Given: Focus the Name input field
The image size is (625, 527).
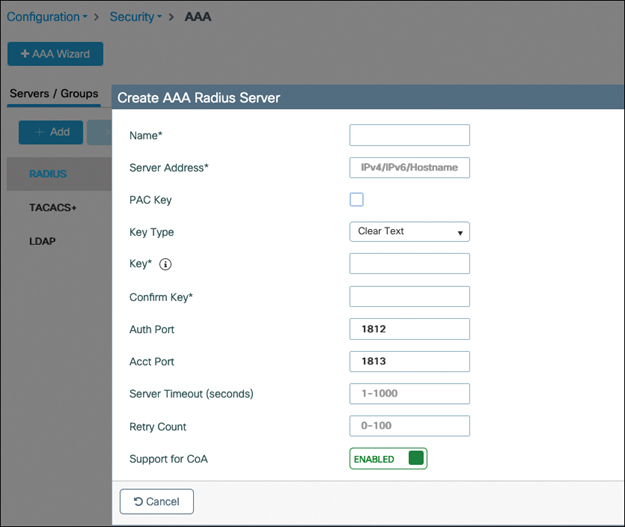Looking at the screenshot, I should click(409, 135).
